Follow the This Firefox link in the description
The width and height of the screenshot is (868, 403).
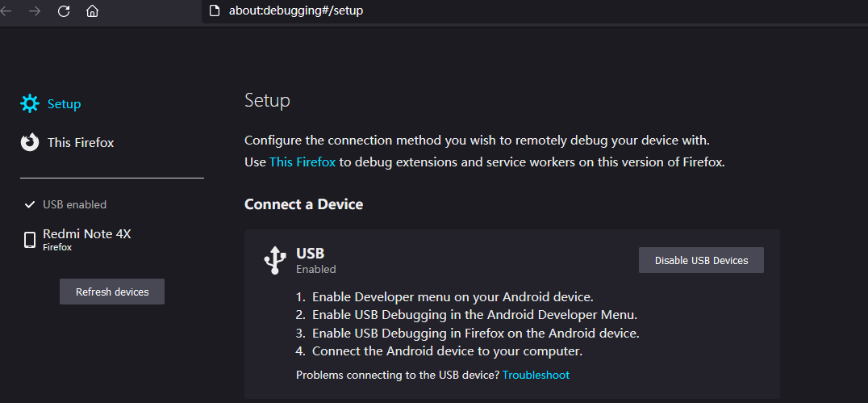coord(303,162)
